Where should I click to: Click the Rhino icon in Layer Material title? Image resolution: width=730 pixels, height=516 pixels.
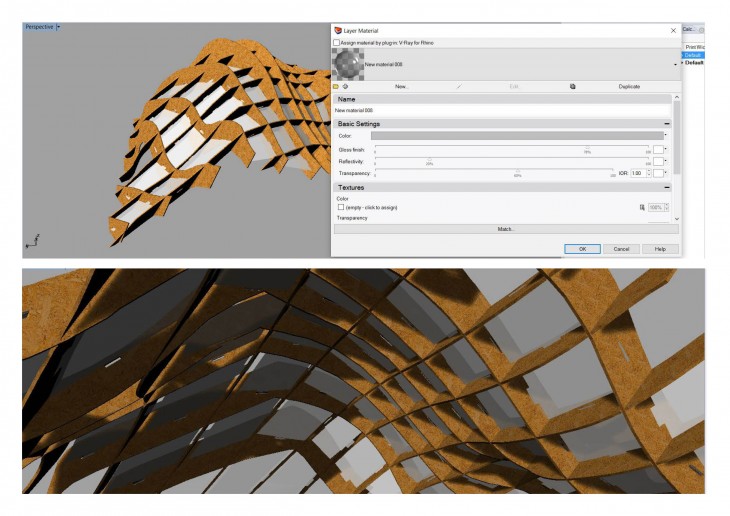point(337,31)
